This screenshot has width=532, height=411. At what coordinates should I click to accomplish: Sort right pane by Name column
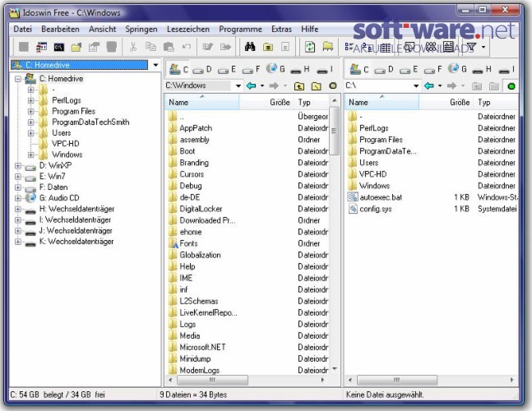coord(382,102)
